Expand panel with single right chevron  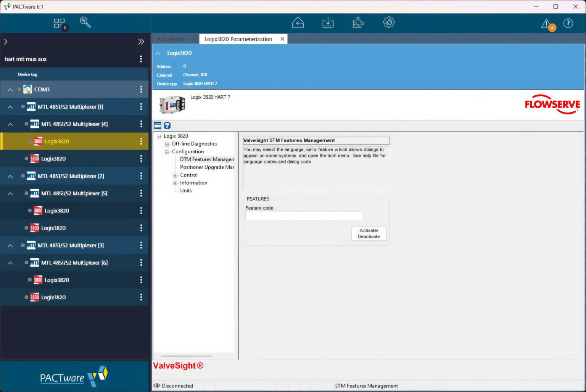pos(6,42)
